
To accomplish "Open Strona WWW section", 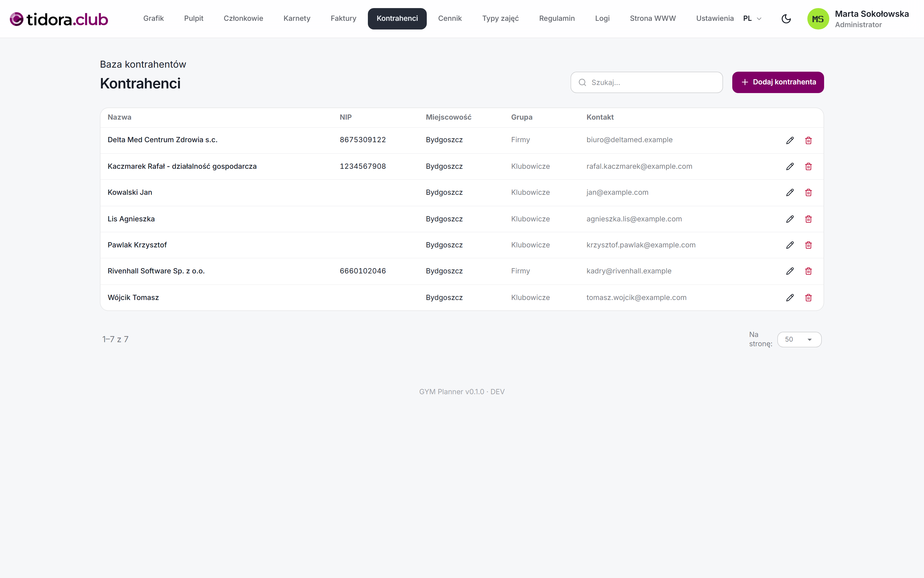I will [653, 18].
